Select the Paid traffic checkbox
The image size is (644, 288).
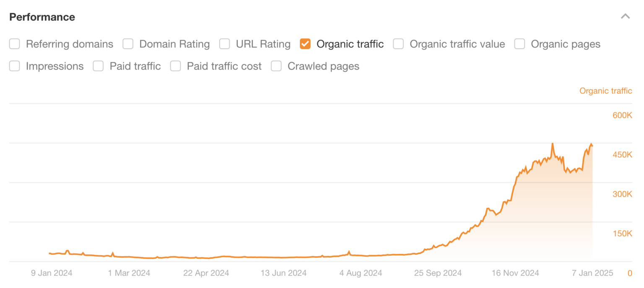tap(98, 66)
